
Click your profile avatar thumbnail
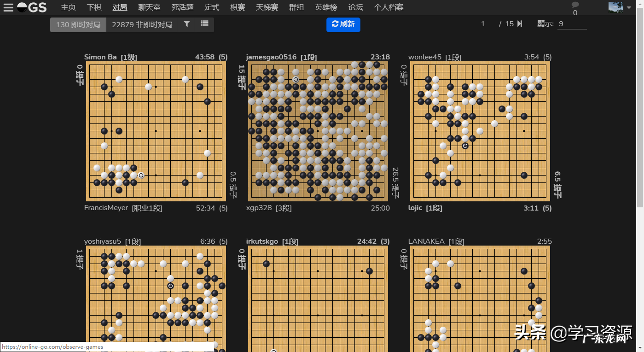click(615, 7)
